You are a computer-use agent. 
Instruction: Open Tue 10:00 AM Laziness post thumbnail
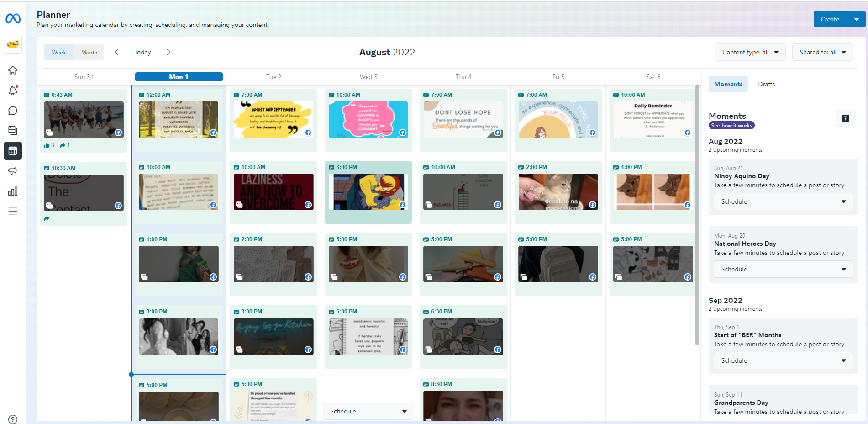click(274, 192)
